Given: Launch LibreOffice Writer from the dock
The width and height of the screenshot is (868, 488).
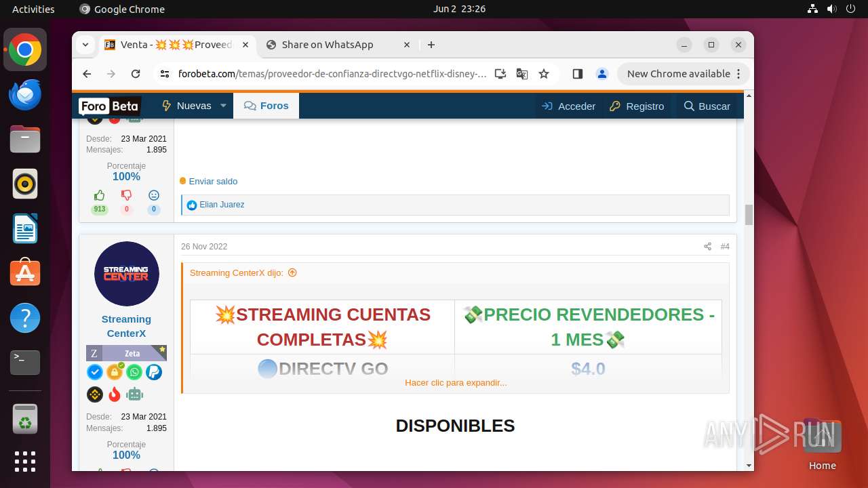Looking at the screenshot, I should tap(25, 228).
